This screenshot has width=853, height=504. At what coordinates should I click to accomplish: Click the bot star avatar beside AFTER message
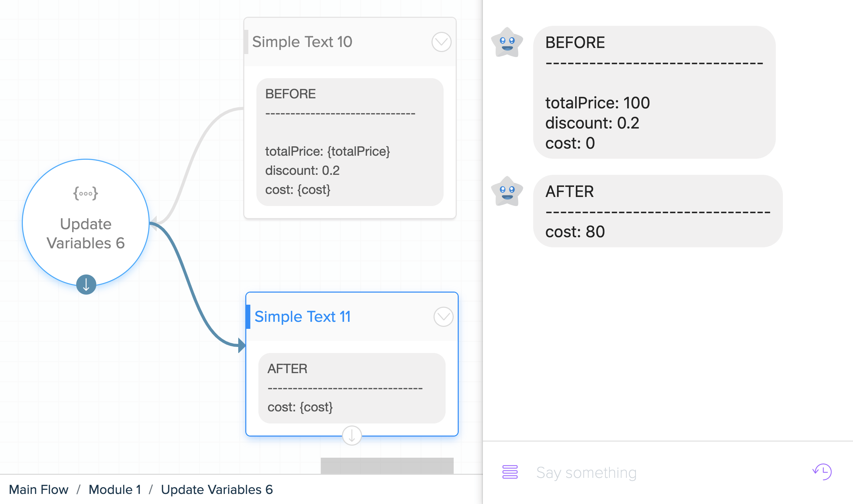tap(507, 192)
